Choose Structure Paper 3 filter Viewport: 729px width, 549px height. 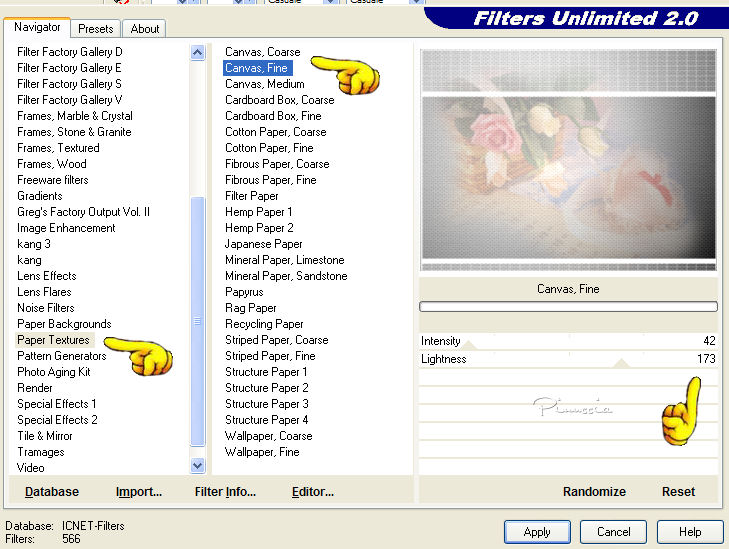[x=267, y=404]
